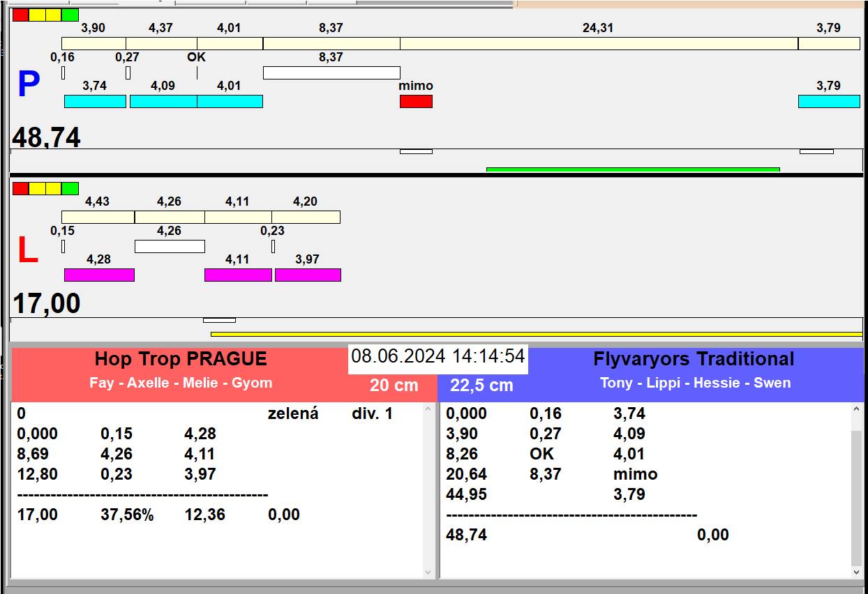Click the yellow bar below lane L
This screenshot has width=868, height=594.
pos(536,334)
